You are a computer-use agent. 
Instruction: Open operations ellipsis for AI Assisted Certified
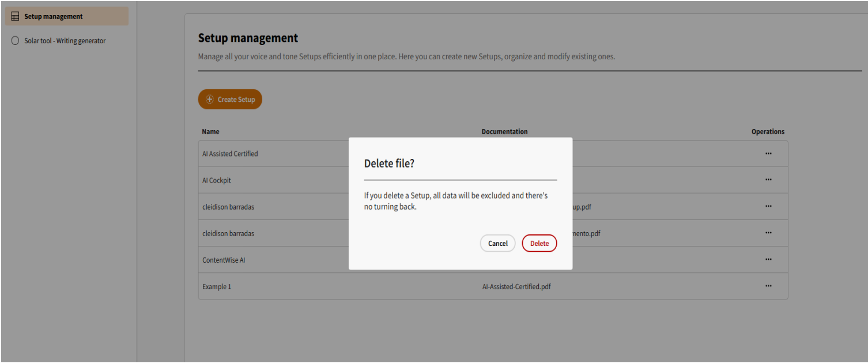coord(768,154)
